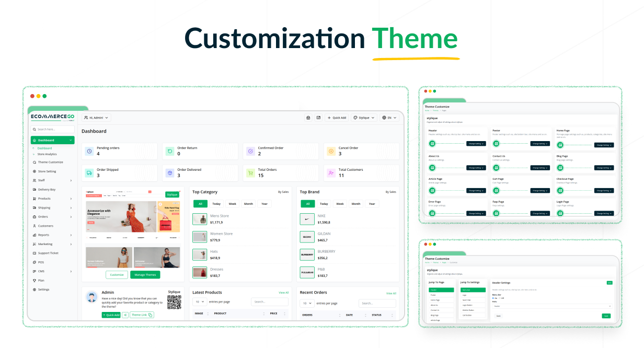
Task: Click the Header page green layout icon
Action: 432,144
